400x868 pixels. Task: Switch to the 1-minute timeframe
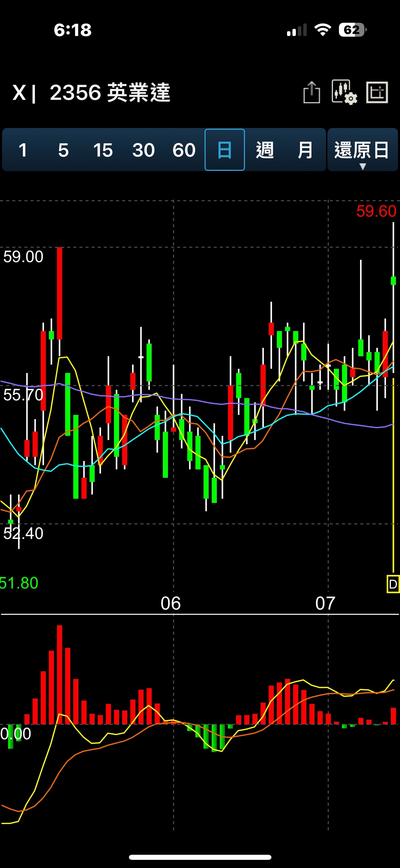[x=23, y=150]
